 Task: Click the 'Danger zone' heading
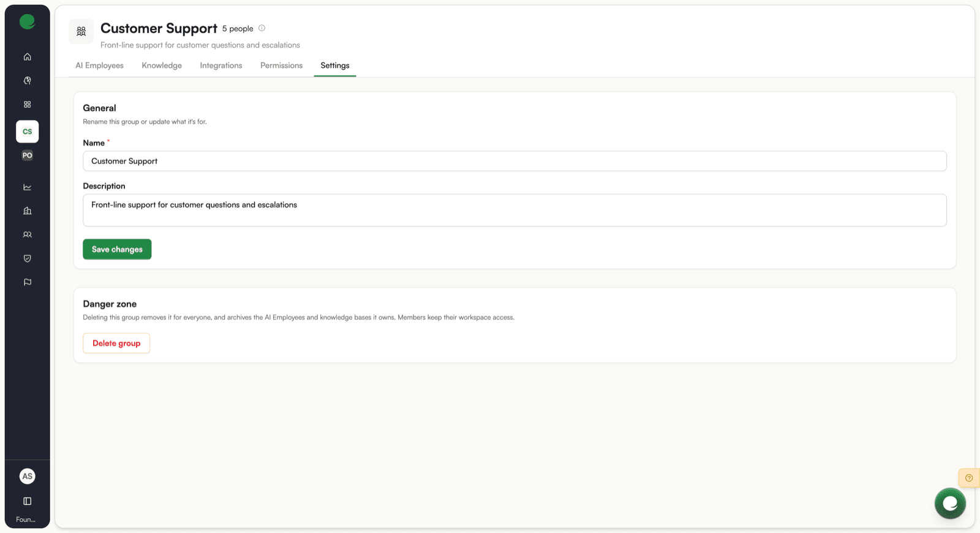point(110,304)
